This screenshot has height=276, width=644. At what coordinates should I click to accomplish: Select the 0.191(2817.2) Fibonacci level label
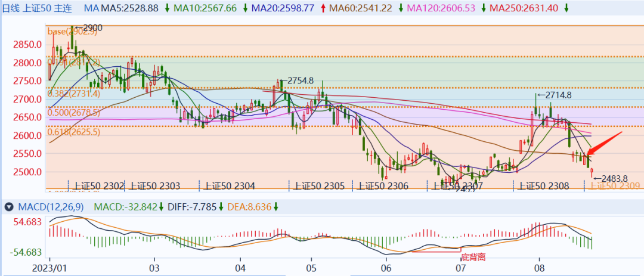click(x=73, y=62)
